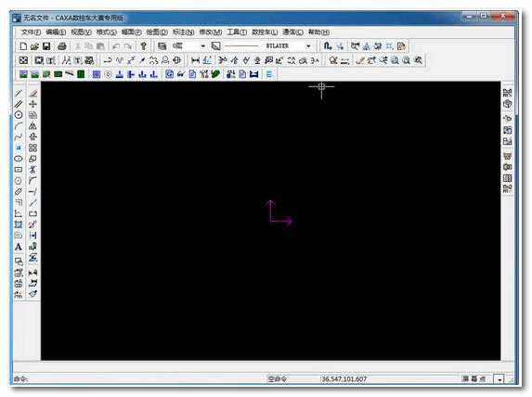The height and width of the screenshot is (397, 532).
Task: Select the Spline curve tool
Action: point(19,136)
